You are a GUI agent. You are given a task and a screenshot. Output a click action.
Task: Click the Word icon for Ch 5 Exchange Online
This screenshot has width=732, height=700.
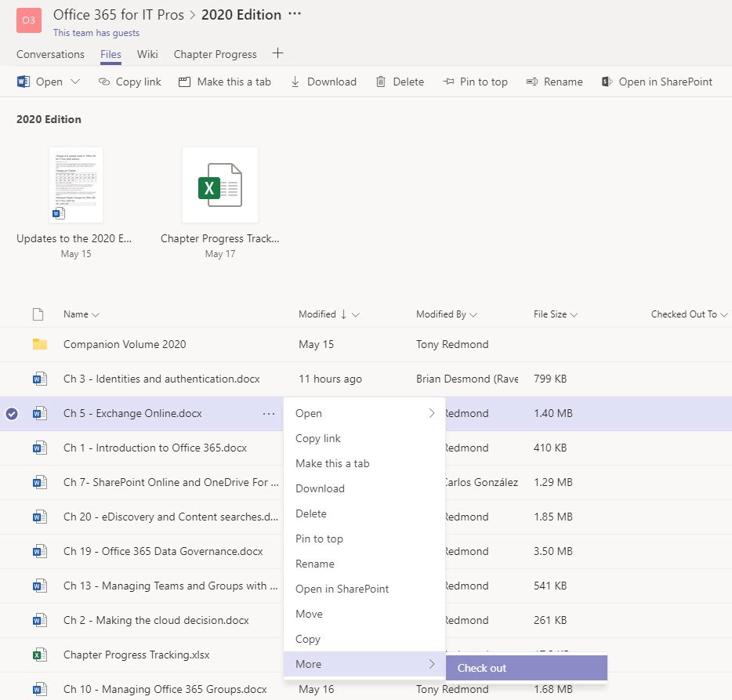click(x=40, y=413)
